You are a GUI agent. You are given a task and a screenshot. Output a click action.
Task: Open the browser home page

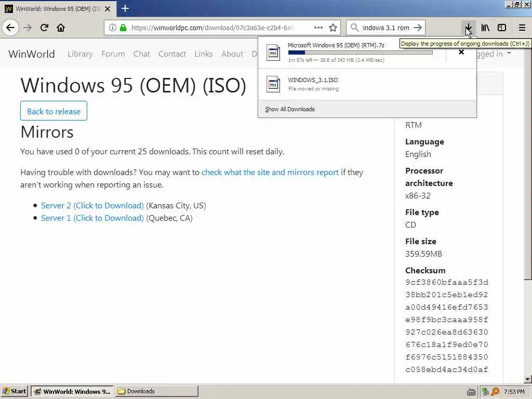pyautogui.click(x=61, y=28)
